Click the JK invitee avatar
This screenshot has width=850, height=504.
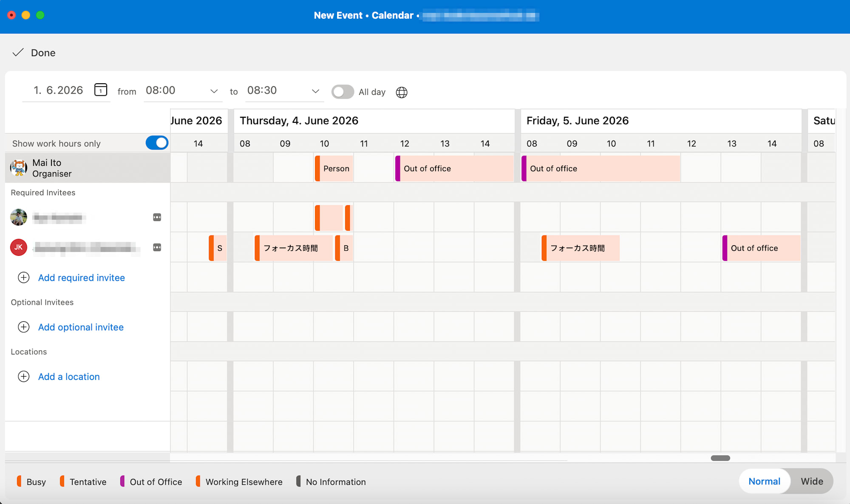tap(19, 247)
